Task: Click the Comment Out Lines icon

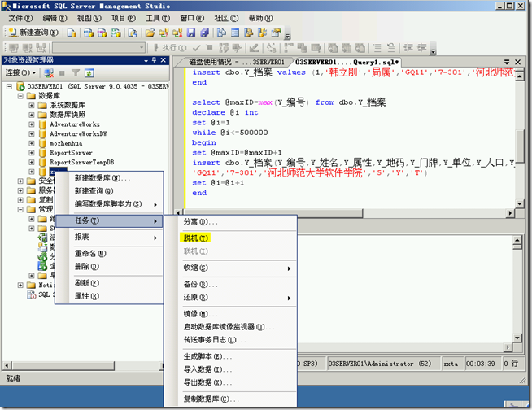Action: click(x=377, y=48)
